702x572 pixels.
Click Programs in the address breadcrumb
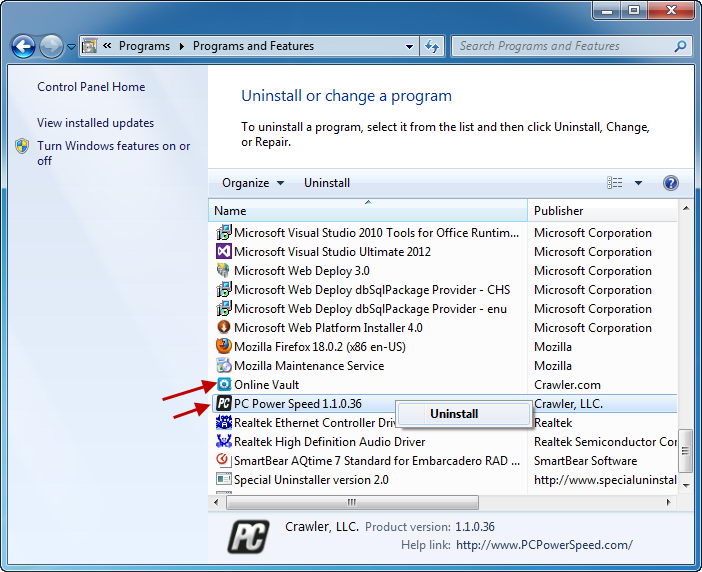(x=144, y=46)
